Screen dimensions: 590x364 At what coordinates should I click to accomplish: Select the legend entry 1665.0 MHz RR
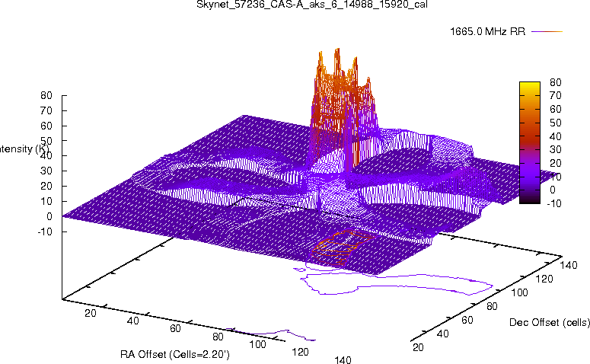click(487, 32)
